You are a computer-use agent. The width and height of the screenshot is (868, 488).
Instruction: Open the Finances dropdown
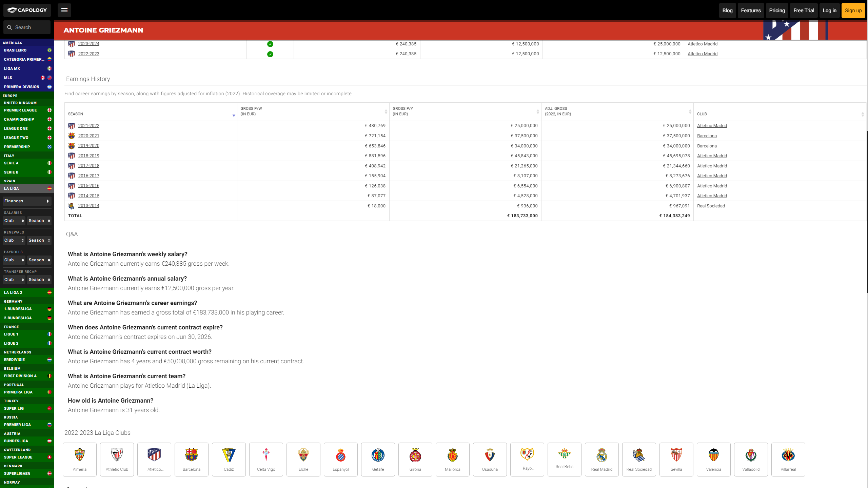point(27,201)
